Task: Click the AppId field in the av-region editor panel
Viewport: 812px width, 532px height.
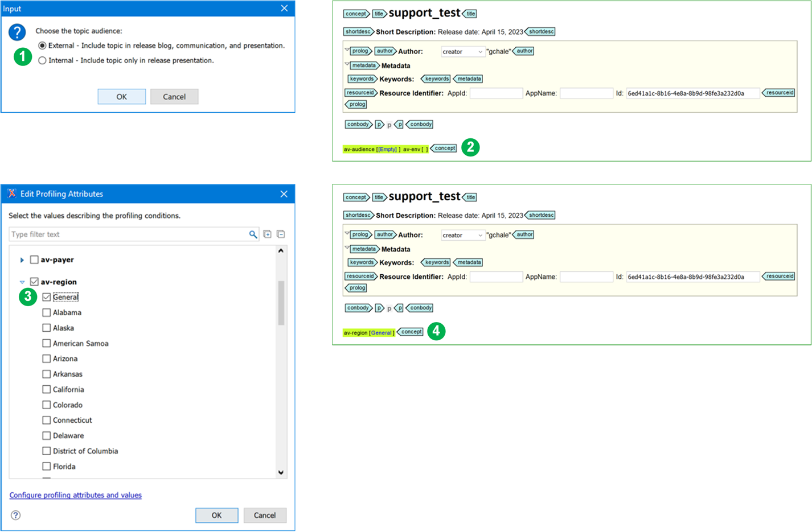Action: click(x=496, y=277)
